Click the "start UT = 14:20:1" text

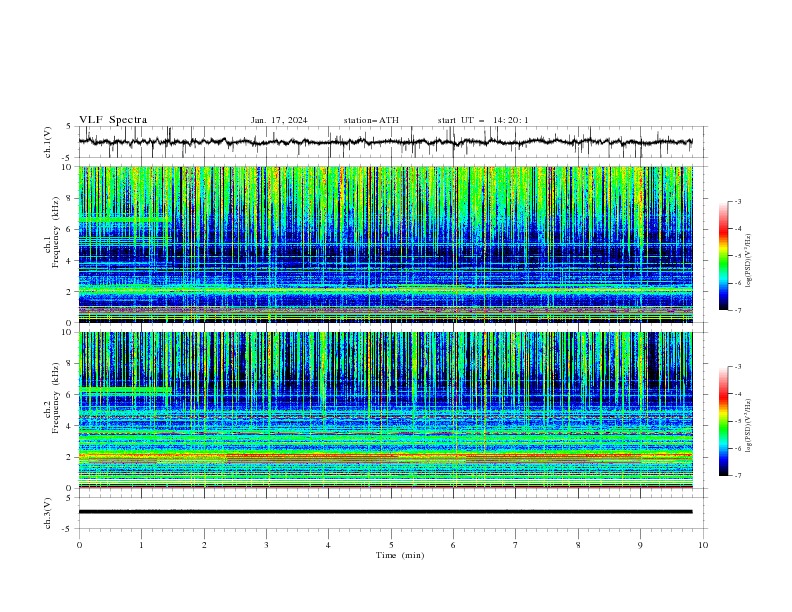pyautogui.click(x=483, y=120)
